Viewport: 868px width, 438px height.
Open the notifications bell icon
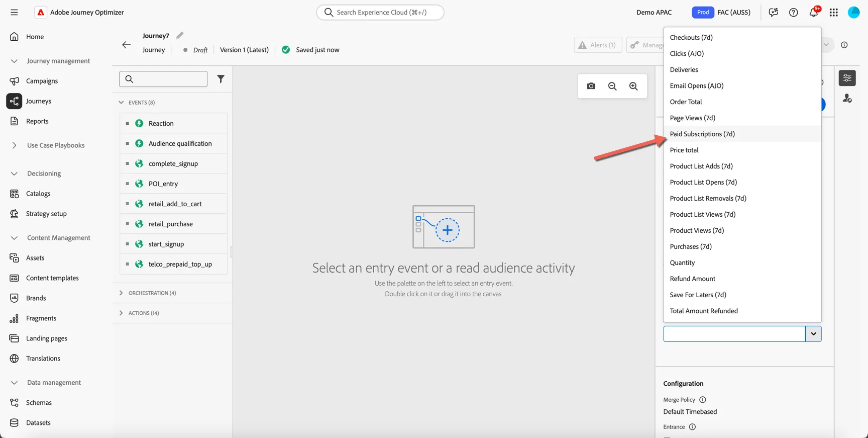tap(814, 12)
